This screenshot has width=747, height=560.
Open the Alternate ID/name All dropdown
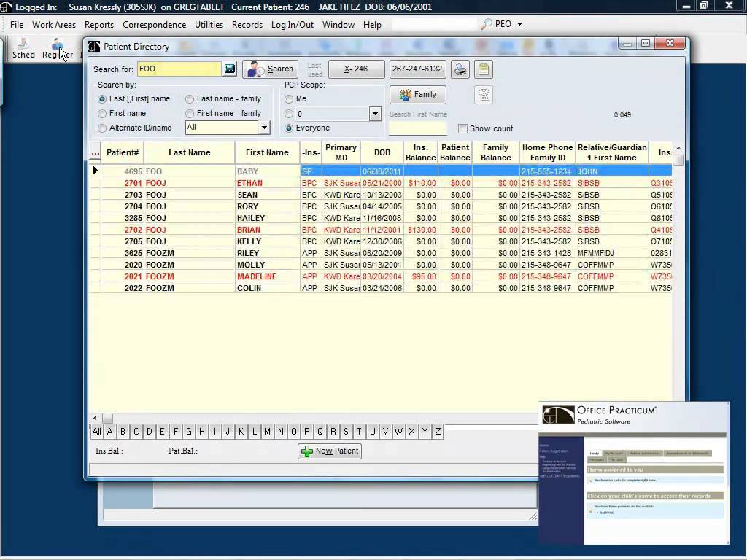pos(264,128)
